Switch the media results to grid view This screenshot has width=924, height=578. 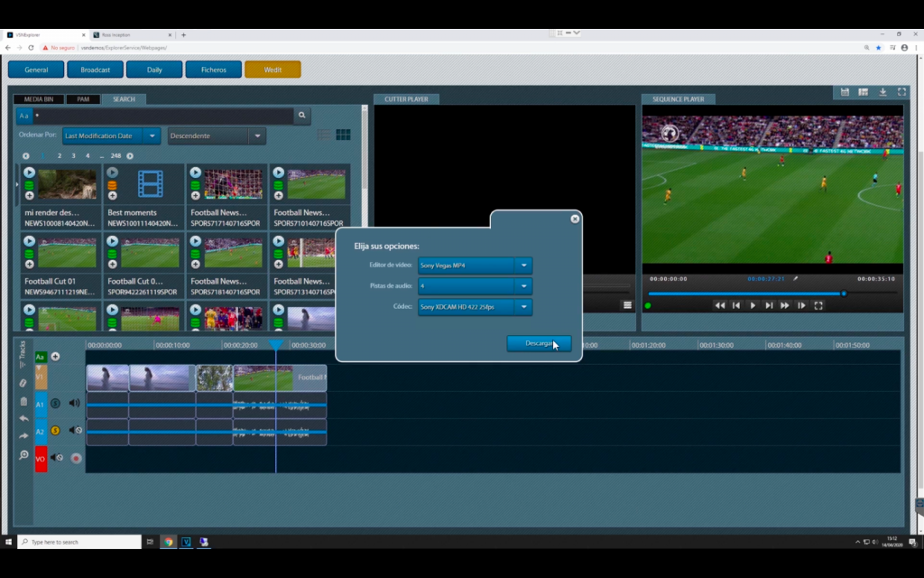[x=343, y=135]
